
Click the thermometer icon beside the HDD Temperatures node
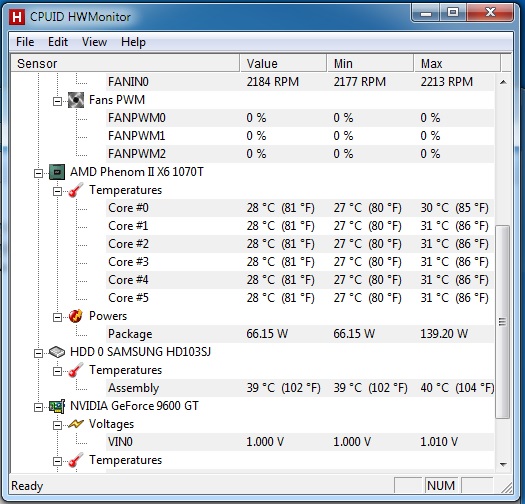click(76, 370)
